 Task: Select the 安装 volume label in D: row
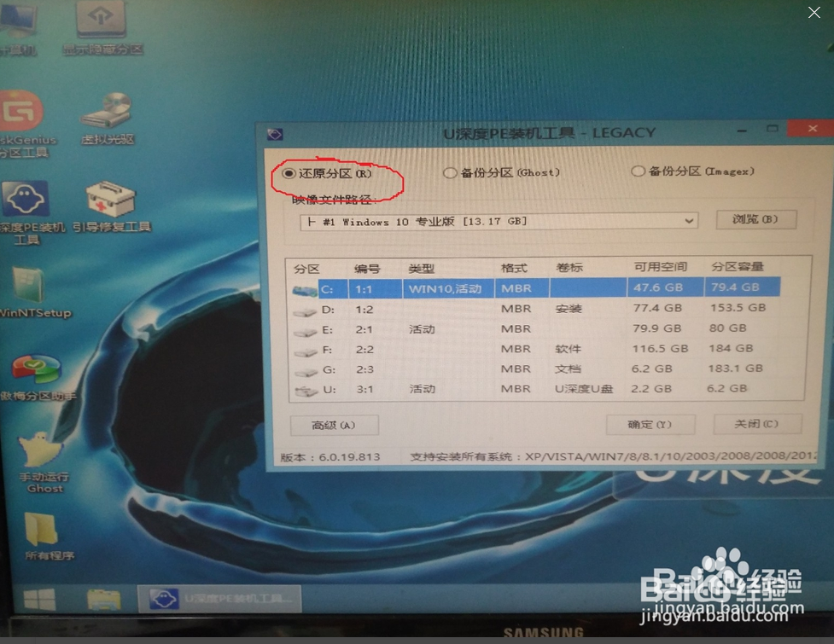(x=569, y=308)
